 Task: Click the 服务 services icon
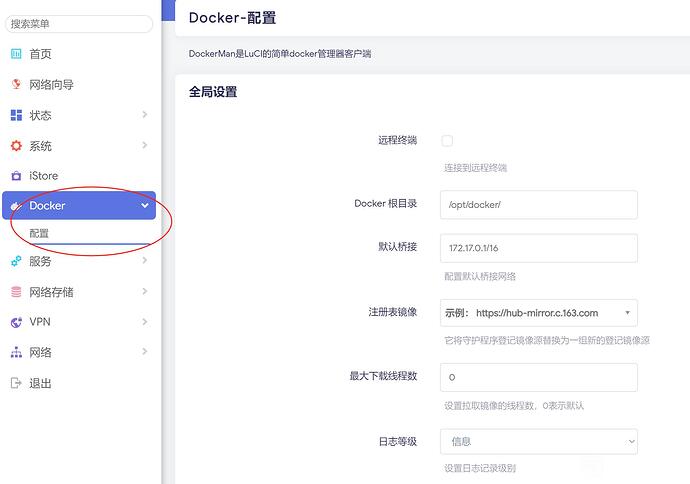click(16, 261)
